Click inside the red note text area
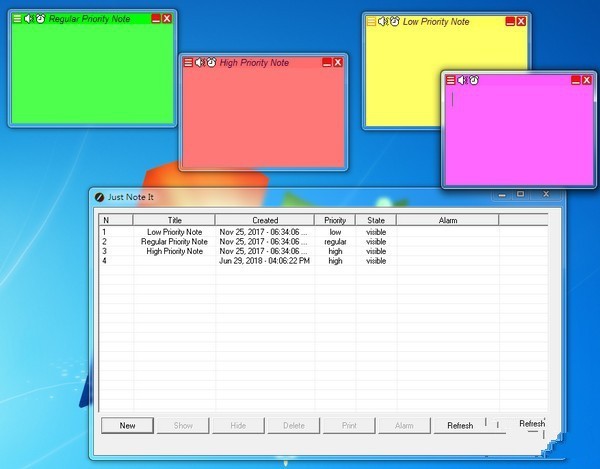Viewport: 600px width, 469px height. pyautogui.click(x=263, y=117)
